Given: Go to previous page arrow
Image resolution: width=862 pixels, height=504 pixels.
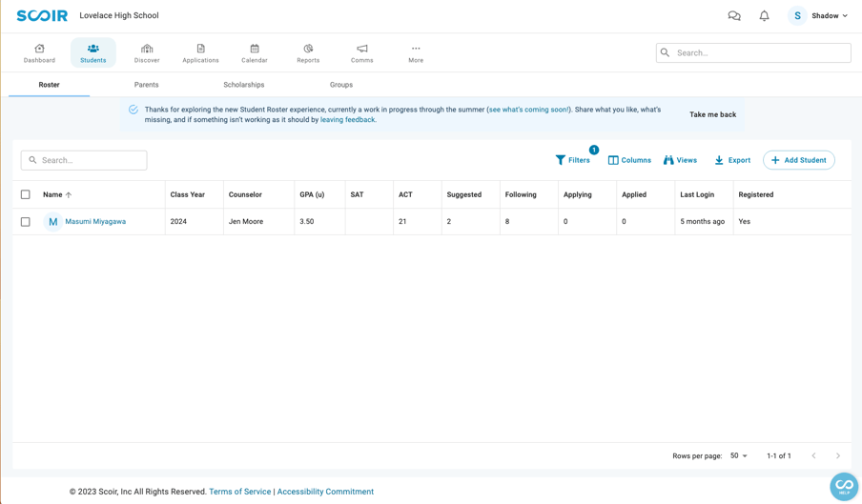Looking at the screenshot, I should [813, 456].
